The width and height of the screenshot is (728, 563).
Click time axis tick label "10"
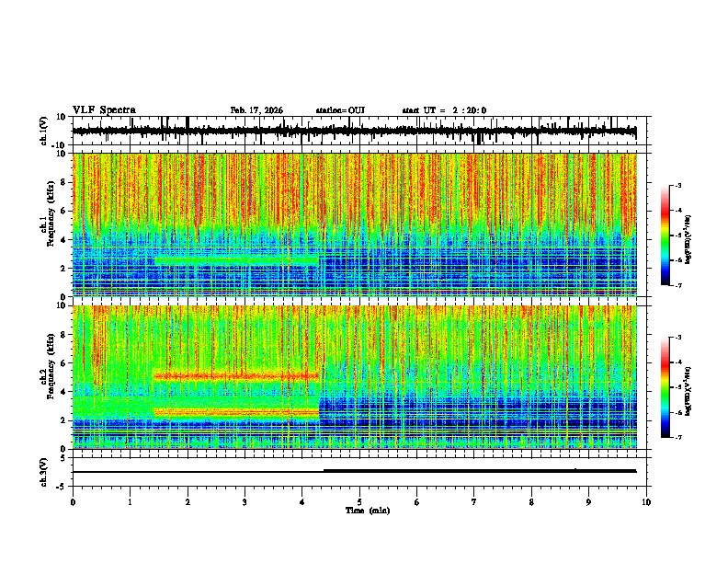[646, 502]
